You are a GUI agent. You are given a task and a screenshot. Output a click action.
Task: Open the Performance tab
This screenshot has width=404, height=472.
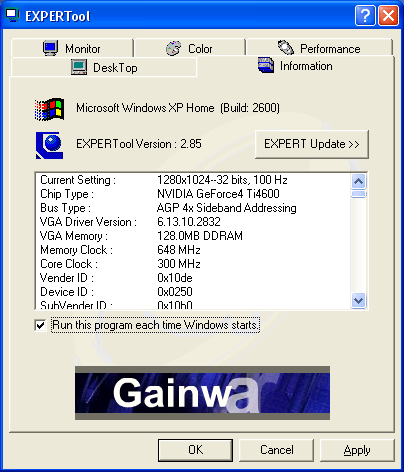click(319, 48)
